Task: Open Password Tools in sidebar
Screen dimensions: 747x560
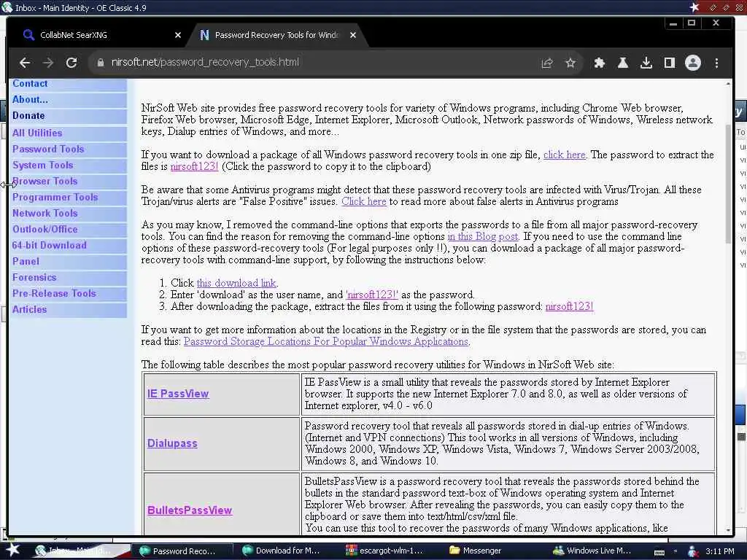Action: click(48, 149)
